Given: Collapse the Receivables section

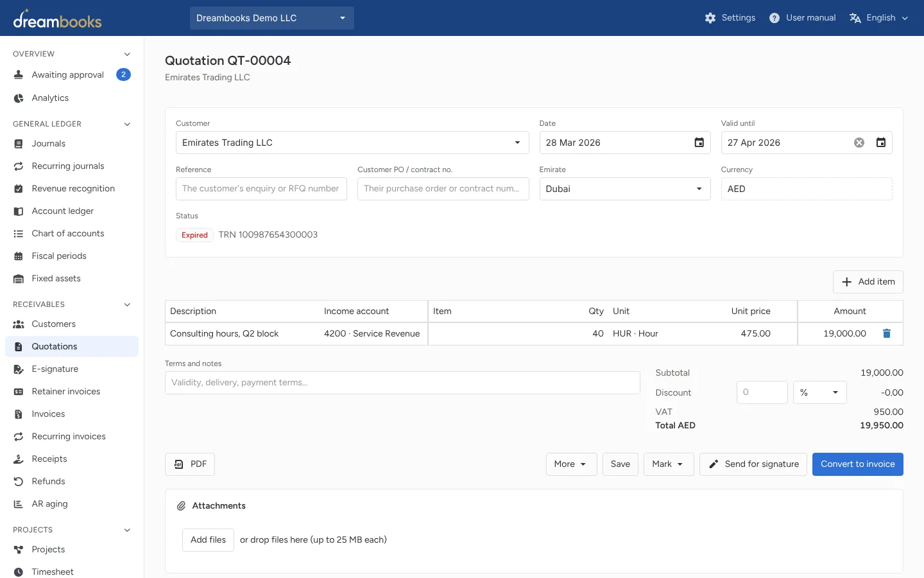Looking at the screenshot, I should click(127, 304).
